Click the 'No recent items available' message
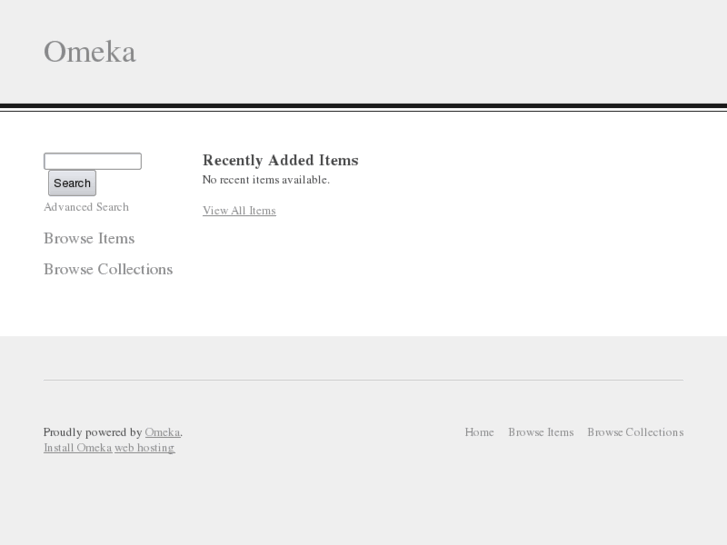The height and width of the screenshot is (545, 727). [x=266, y=180]
